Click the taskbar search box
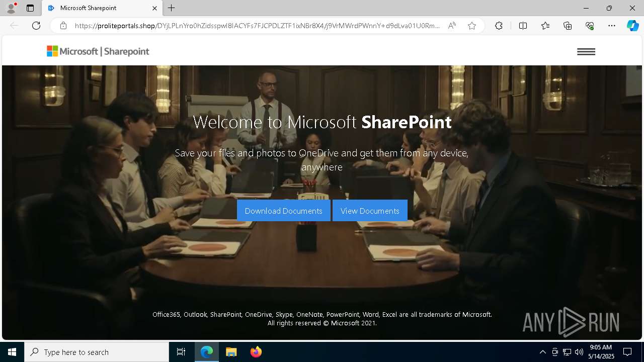 97,352
